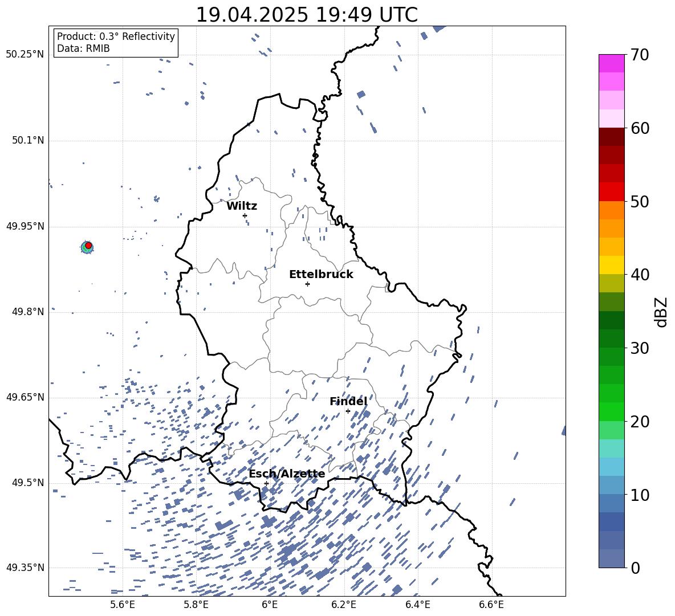The width and height of the screenshot is (675, 616).
Task: Select the Ettelbruck city label
Action: [x=321, y=275]
